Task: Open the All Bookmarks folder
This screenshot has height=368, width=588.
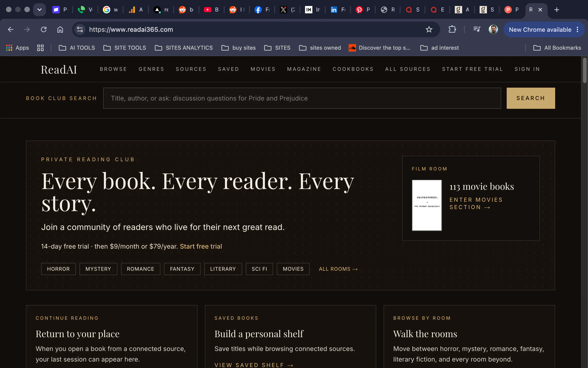Action: [557, 48]
